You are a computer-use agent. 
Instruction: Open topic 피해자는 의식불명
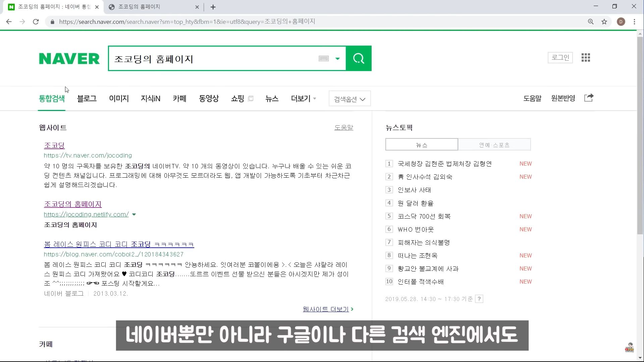click(x=424, y=242)
